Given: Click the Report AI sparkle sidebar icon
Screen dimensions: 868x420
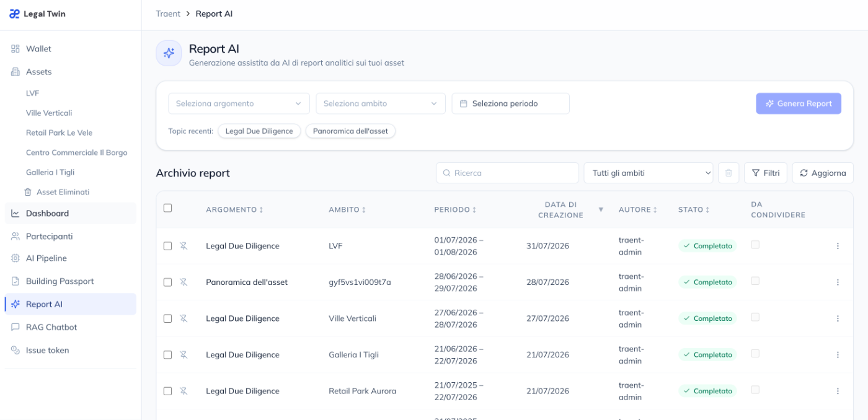Looking at the screenshot, I should pos(15,304).
